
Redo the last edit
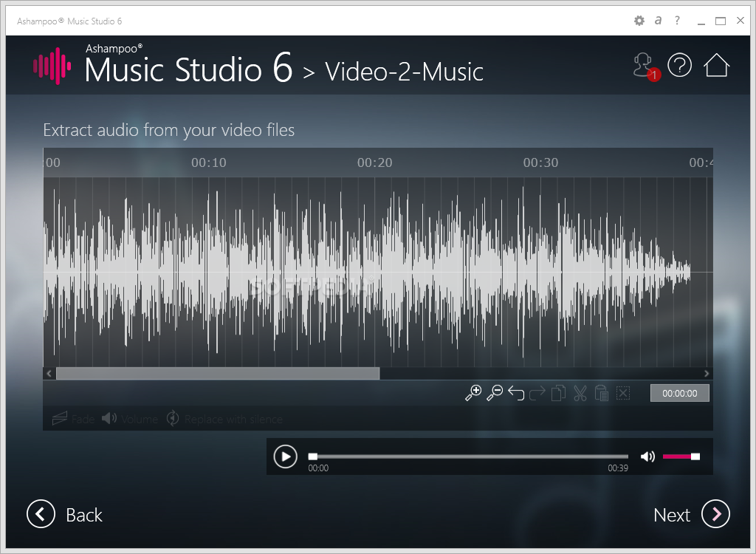pyautogui.click(x=537, y=393)
